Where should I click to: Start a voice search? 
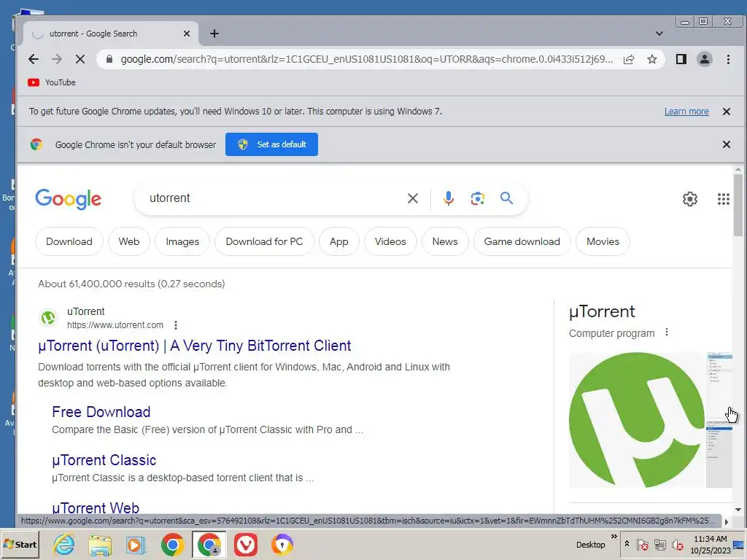[449, 198]
